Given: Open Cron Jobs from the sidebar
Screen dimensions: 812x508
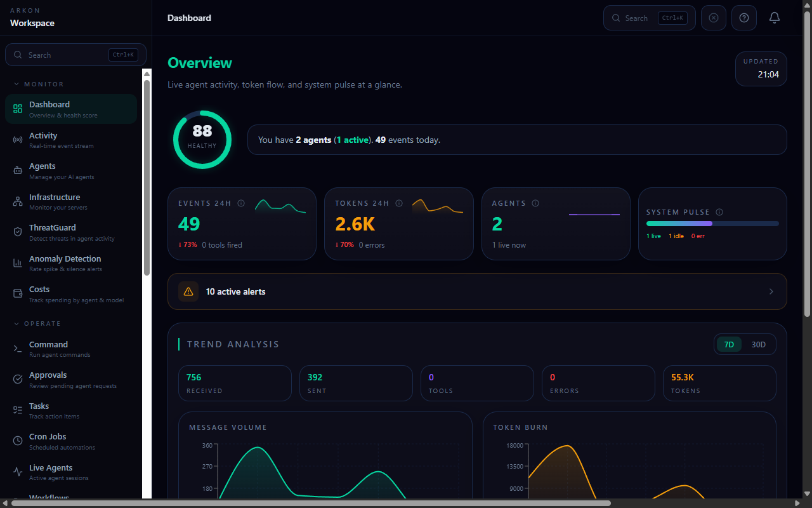Looking at the screenshot, I should 71,441.
